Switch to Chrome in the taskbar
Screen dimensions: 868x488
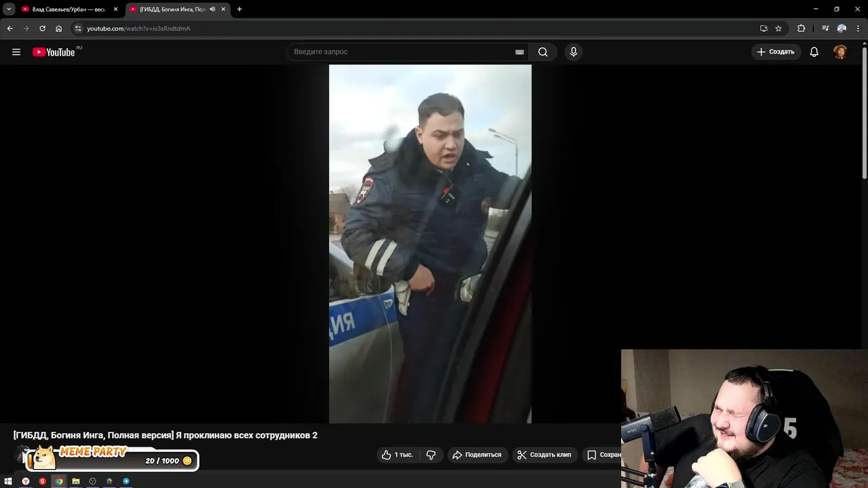click(x=59, y=481)
